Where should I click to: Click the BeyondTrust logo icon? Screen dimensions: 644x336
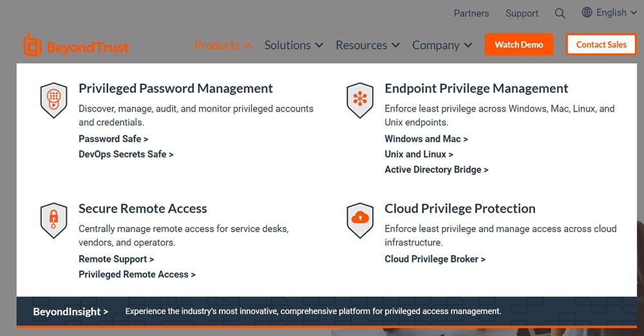click(x=32, y=46)
